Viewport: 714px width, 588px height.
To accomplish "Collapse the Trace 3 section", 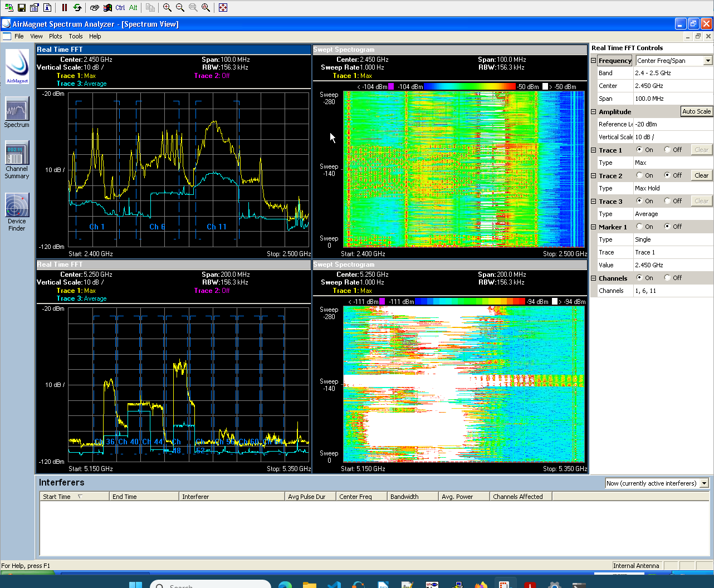I will coord(594,202).
